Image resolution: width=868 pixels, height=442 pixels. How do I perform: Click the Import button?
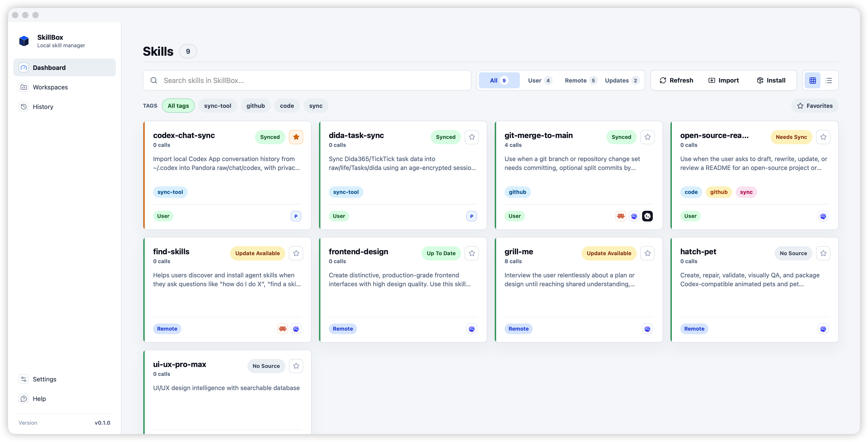point(724,81)
